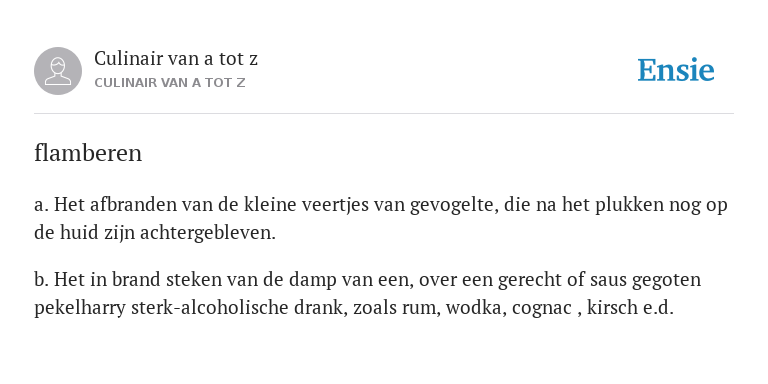Open the author name Culinair van a tot z
Image resolution: width=768 pixels, height=384 pixels.
click(x=176, y=59)
